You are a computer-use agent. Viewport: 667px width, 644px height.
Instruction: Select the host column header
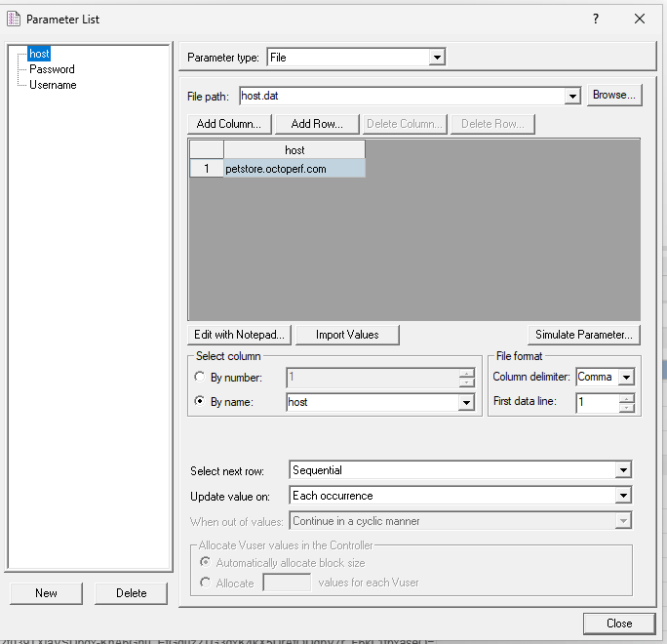click(294, 150)
